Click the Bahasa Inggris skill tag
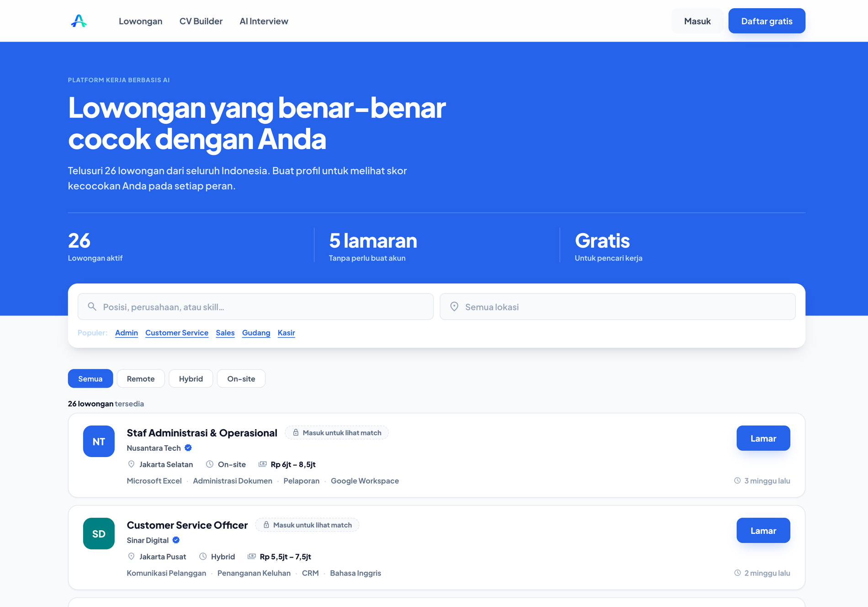The width and height of the screenshot is (868, 607). [x=355, y=573]
